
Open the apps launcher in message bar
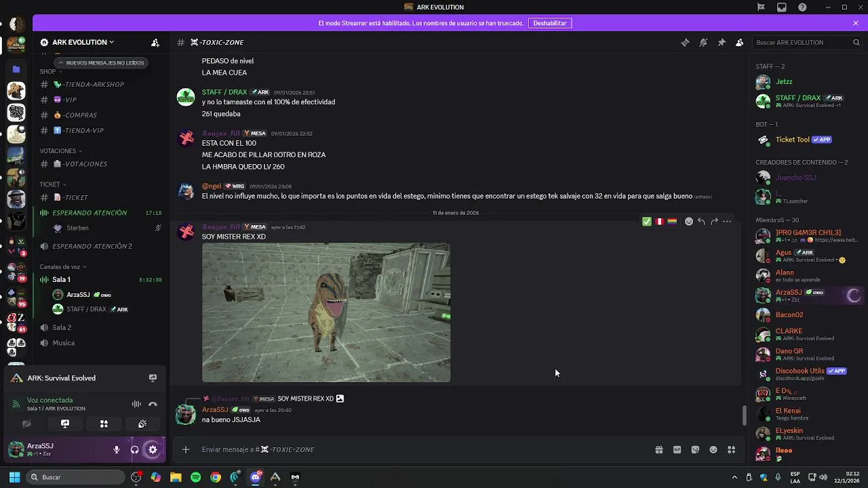tap(731, 449)
